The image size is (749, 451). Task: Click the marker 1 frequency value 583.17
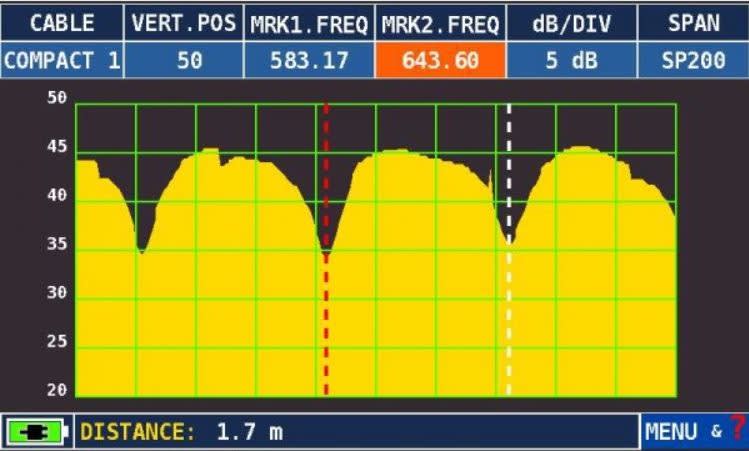[x=308, y=61]
